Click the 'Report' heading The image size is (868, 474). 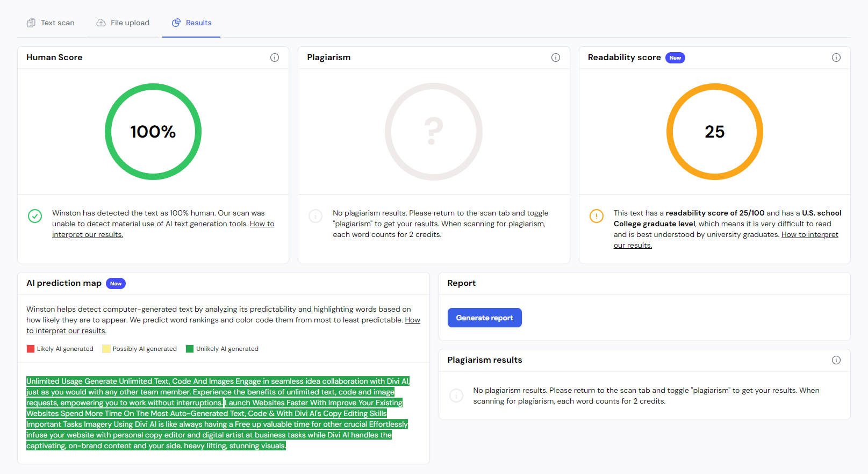point(462,283)
